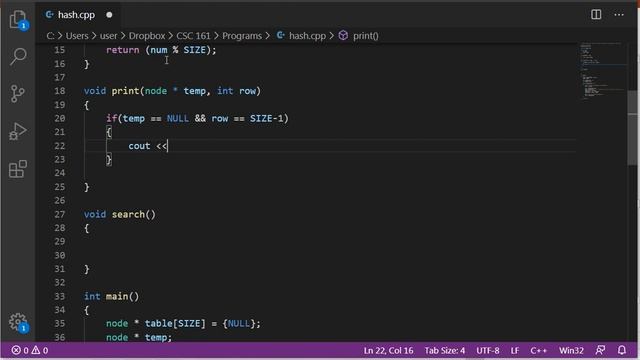Screen dimensions: 640x360
Task: Click the 'void' keyword on line 27
Action: pyautogui.click(x=95, y=214)
